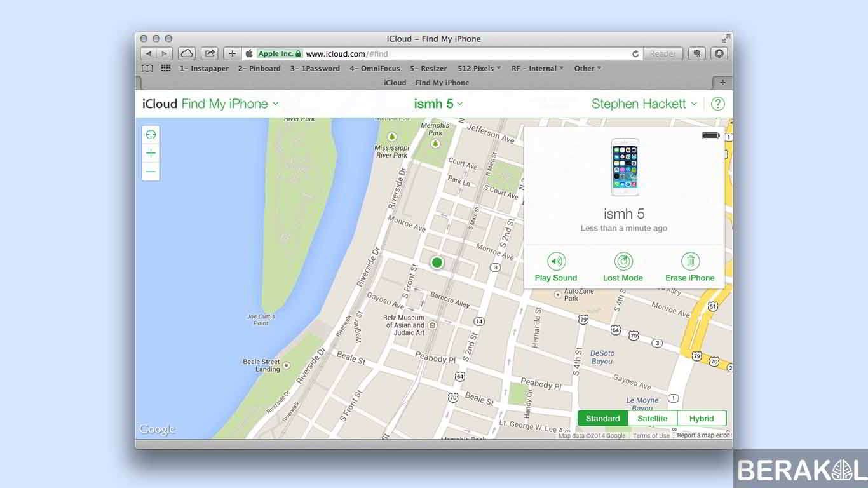The height and width of the screenshot is (488, 868).
Task: Expand Other bookmarks folder
Action: click(x=588, y=69)
